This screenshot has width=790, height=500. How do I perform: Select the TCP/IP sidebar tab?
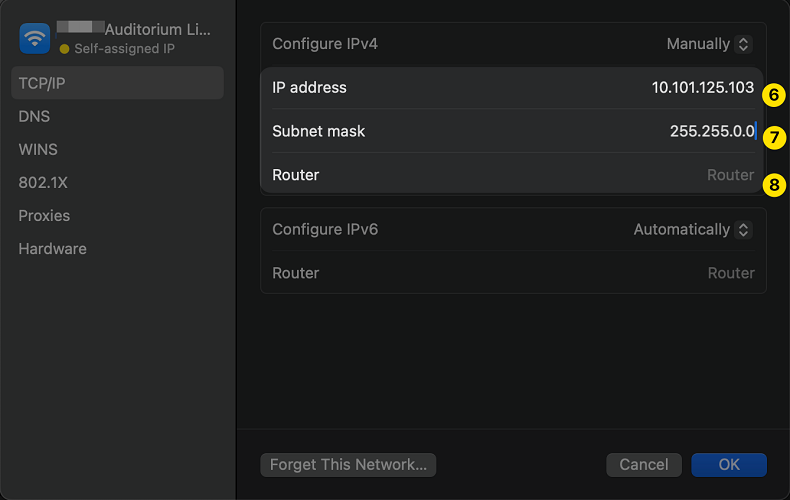117,83
